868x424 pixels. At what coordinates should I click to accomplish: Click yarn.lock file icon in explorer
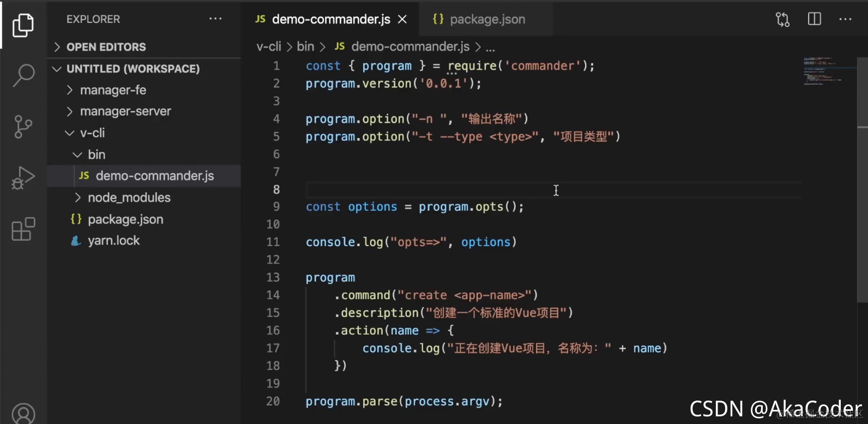(76, 241)
